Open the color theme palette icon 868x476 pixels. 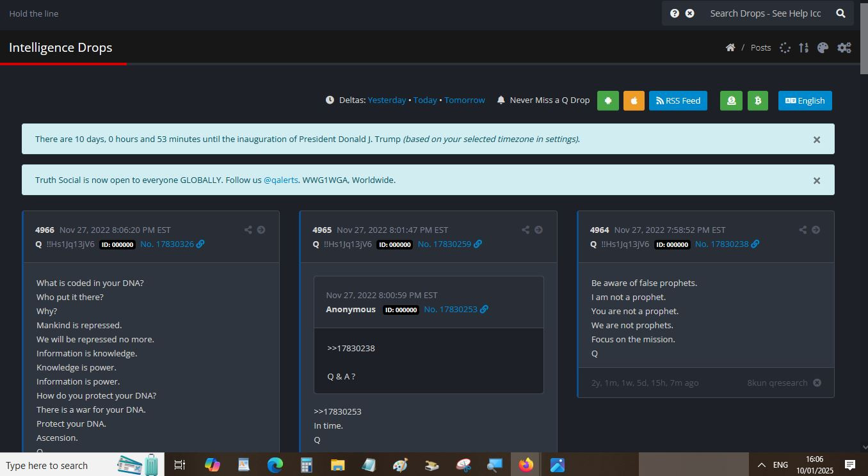[823, 47]
